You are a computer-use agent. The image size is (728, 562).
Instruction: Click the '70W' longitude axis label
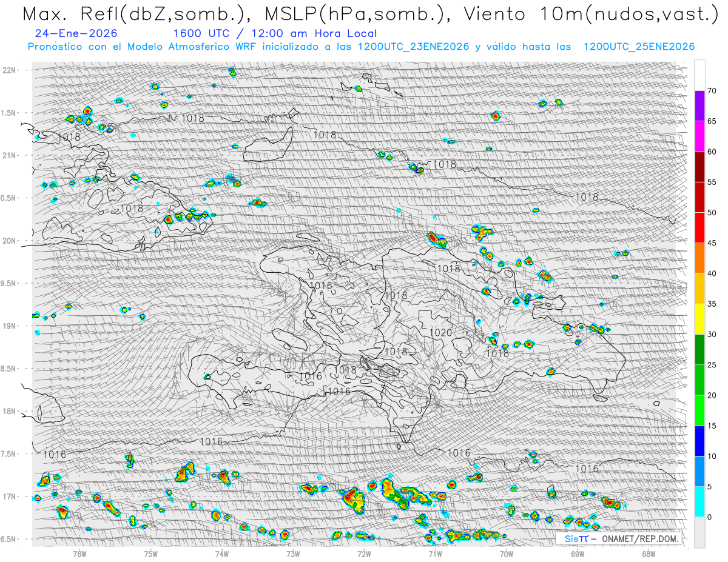[507, 554]
